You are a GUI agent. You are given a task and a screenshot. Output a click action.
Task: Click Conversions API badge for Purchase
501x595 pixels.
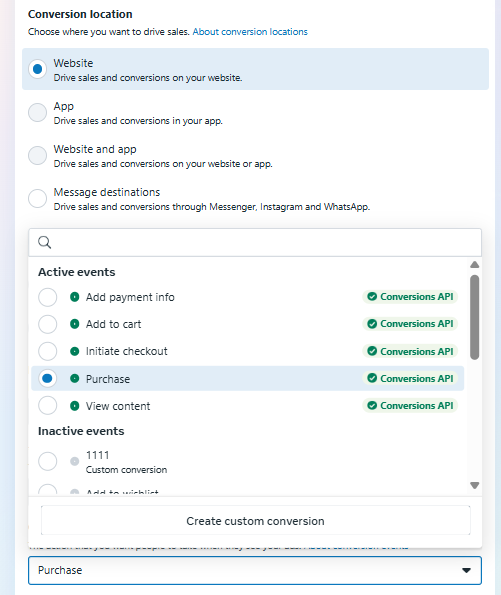point(410,378)
